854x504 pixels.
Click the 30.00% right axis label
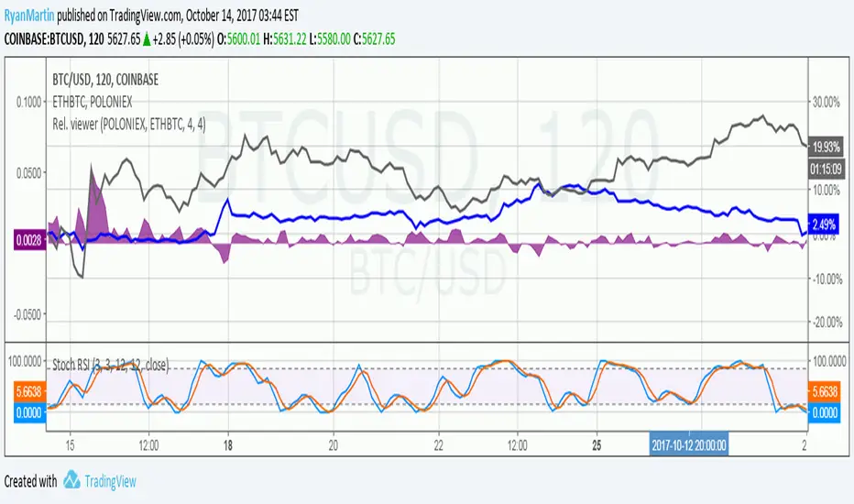827,102
